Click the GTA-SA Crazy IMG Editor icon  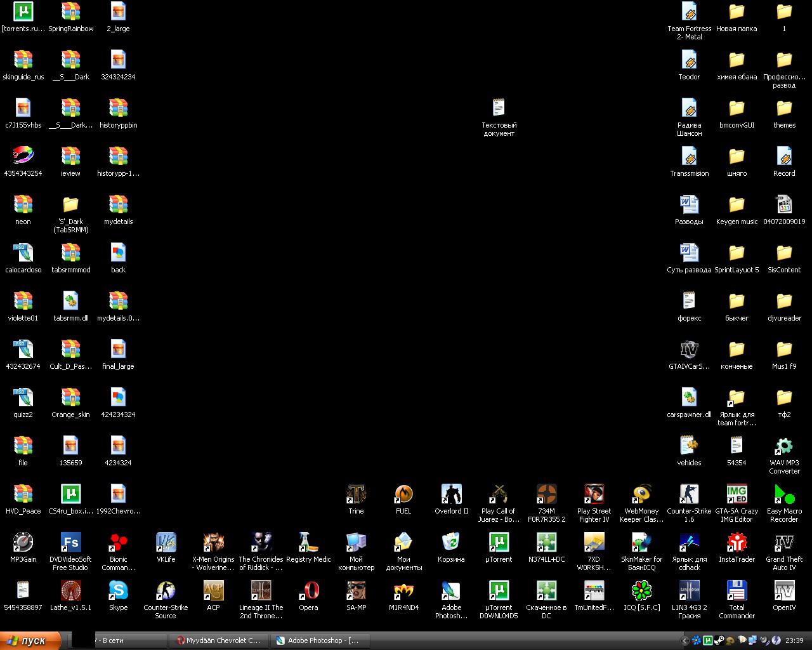click(737, 494)
